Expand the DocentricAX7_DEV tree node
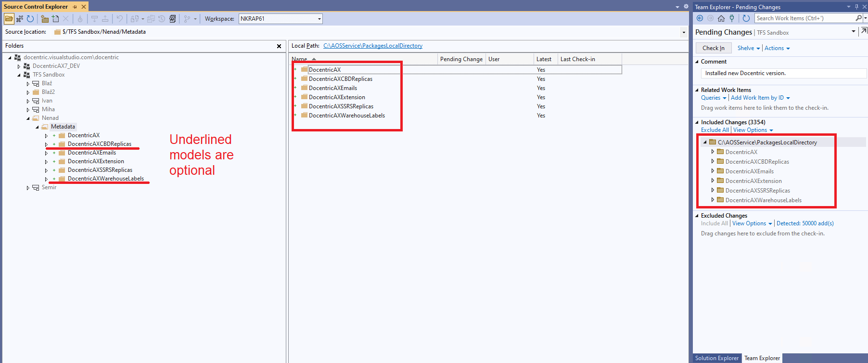 19,66
